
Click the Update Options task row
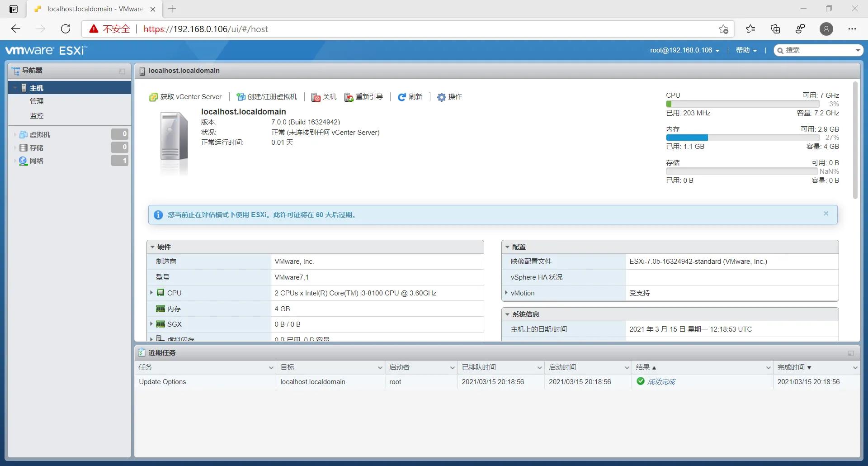click(497, 382)
